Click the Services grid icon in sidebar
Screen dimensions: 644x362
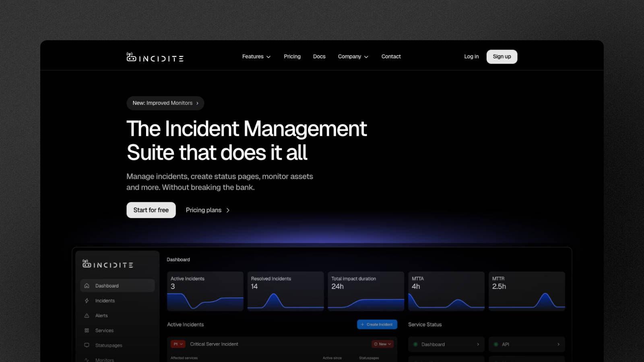[x=87, y=330]
